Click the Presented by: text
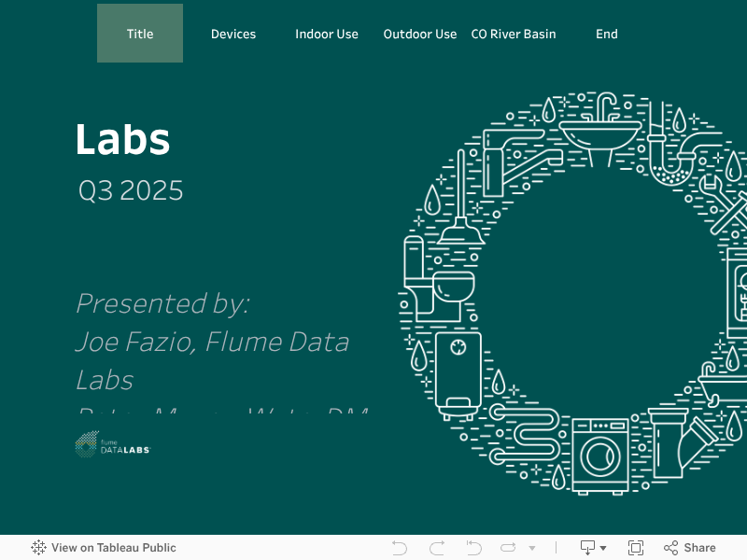 162,303
